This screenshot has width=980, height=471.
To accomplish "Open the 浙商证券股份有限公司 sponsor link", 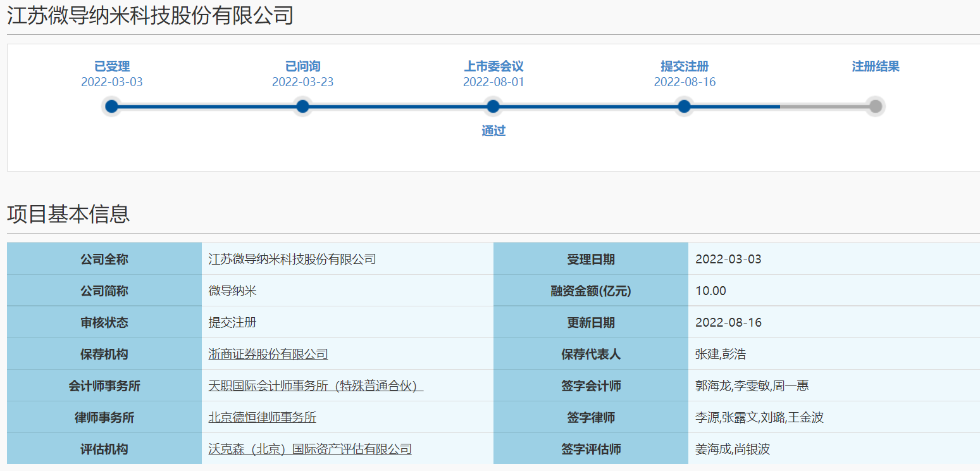I will coord(268,354).
